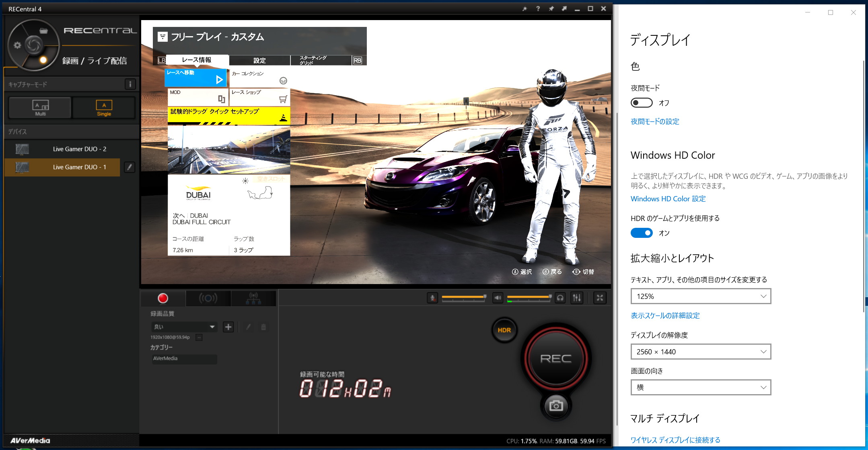The image size is (868, 450).
Task: Enter fullscreen preview mode
Action: [600, 298]
